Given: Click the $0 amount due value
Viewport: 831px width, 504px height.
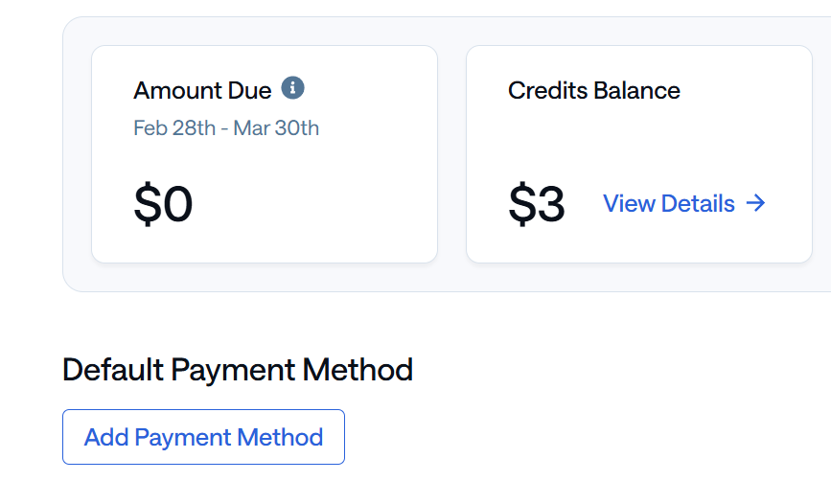Looking at the screenshot, I should [x=164, y=204].
